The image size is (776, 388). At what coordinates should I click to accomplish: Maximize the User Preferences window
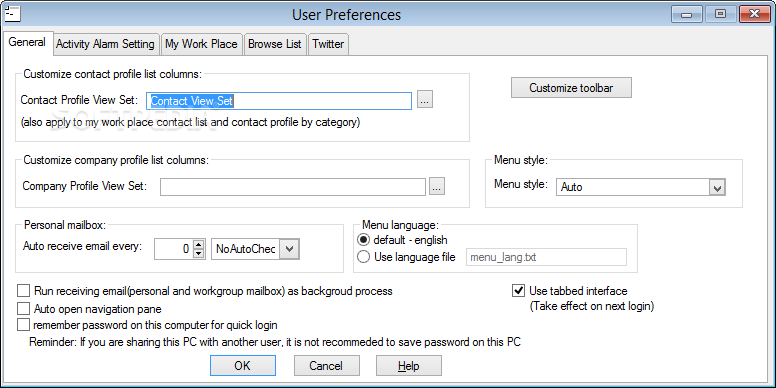[721, 14]
